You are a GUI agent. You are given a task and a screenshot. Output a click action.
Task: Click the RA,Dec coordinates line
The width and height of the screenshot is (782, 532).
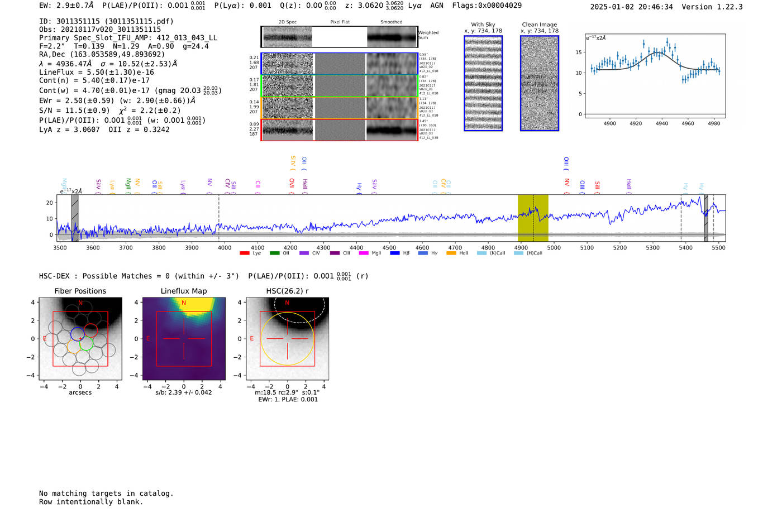click(102, 55)
